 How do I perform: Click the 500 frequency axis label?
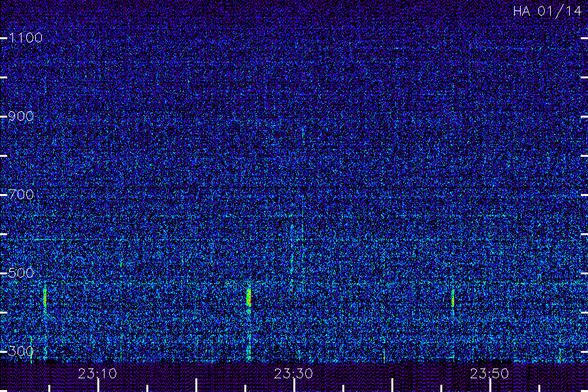pos(21,272)
